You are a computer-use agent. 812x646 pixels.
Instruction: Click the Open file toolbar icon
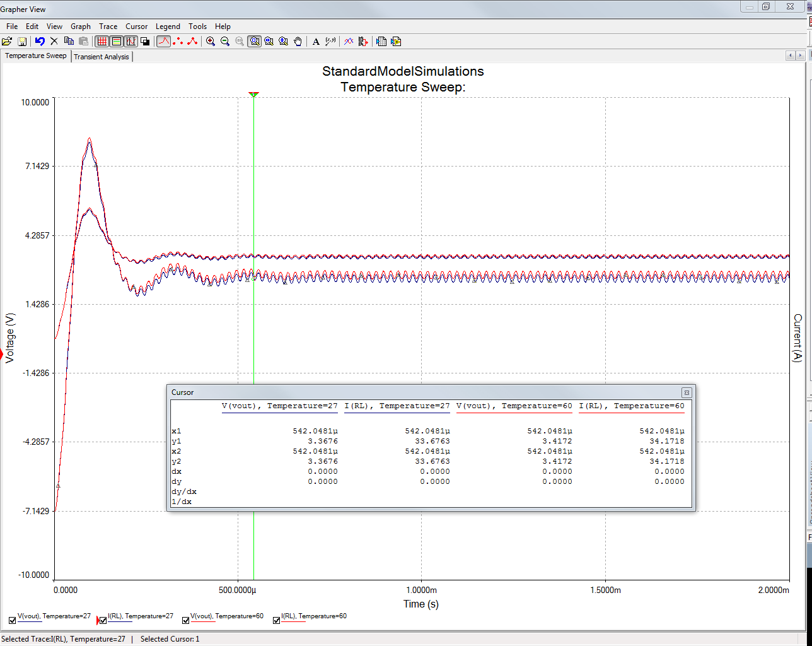pos(7,42)
